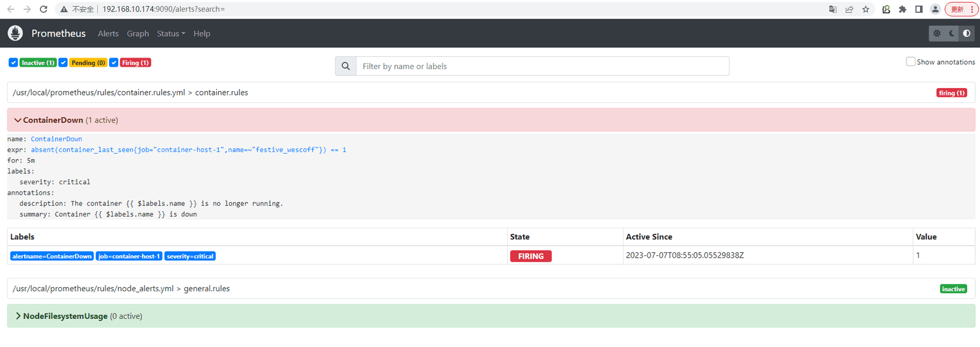Enable Show annotations checkbox
The width and height of the screenshot is (980, 347).
tap(911, 62)
